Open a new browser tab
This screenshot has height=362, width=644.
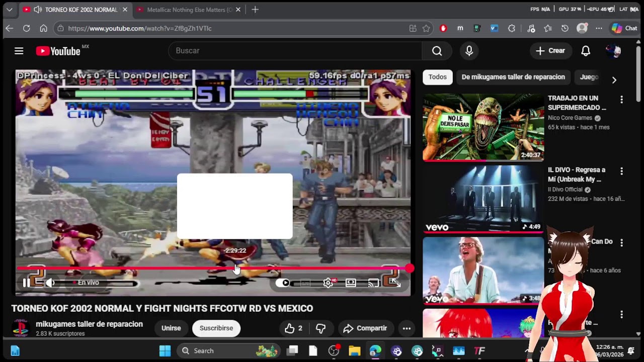point(255,10)
